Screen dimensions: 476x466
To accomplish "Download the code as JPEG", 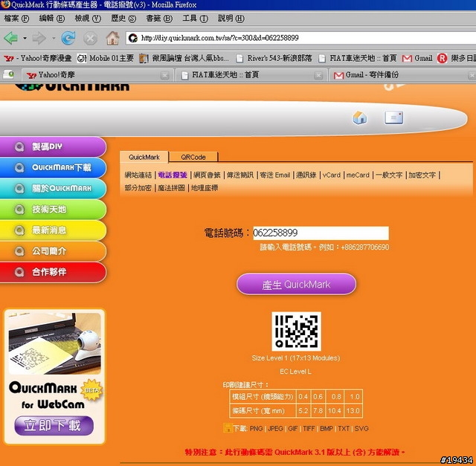I will (276, 428).
